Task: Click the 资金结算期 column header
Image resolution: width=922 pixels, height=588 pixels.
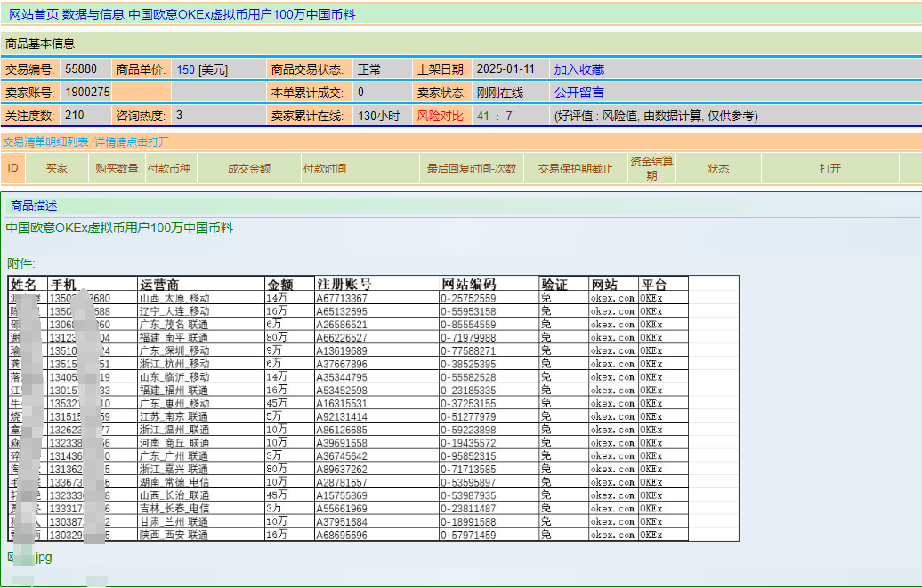Action: (x=651, y=168)
